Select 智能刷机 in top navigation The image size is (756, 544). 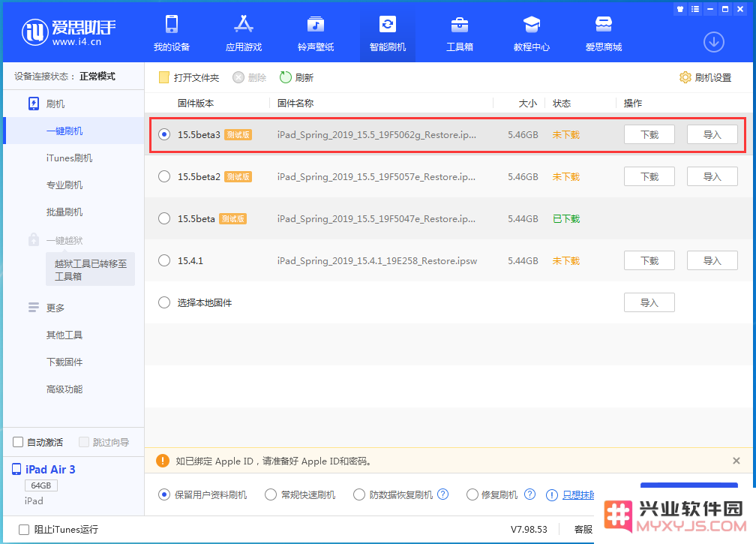[x=388, y=33]
